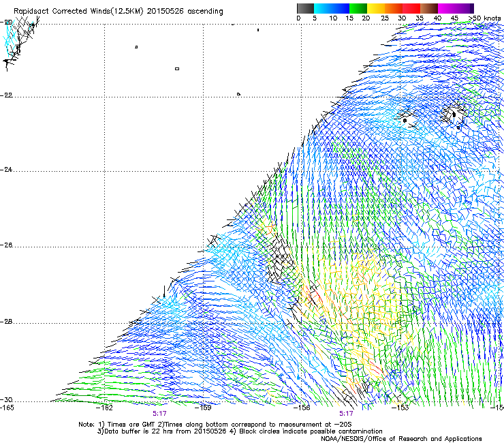Select the orange 25-30 knots legend segment

394,8
